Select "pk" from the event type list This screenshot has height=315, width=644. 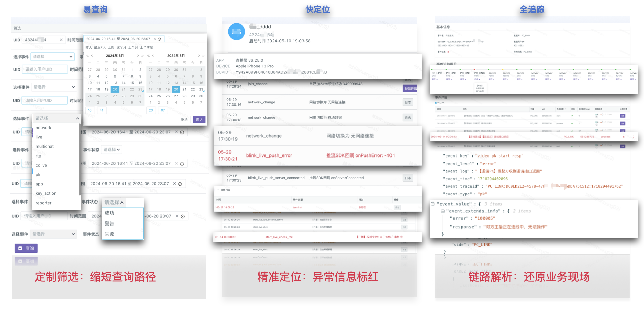[x=38, y=175]
